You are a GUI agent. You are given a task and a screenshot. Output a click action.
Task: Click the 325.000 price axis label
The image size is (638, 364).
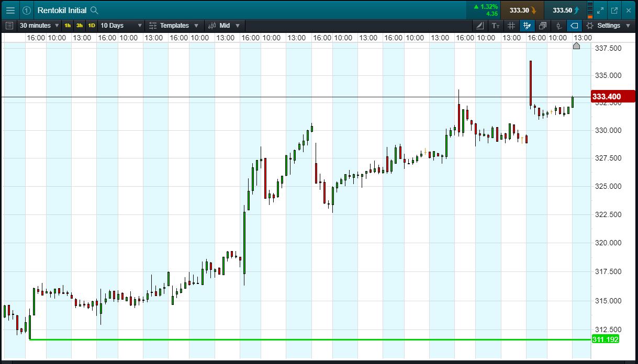[608, 186]
